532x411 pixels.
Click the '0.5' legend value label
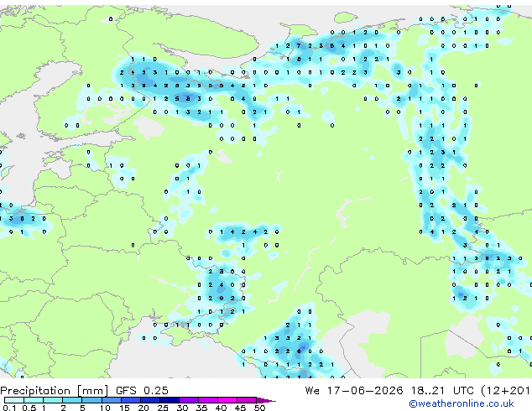(x=29, y=408)
